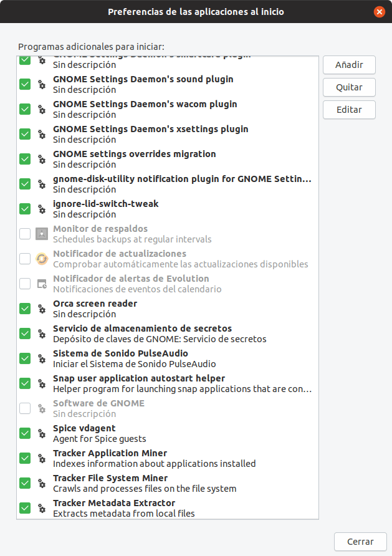Enable the Monitor de respaldos checkbox
Image resolution: width=392 pixels, height=556 pixels.
pyautogui.click(x=25, y=234)
